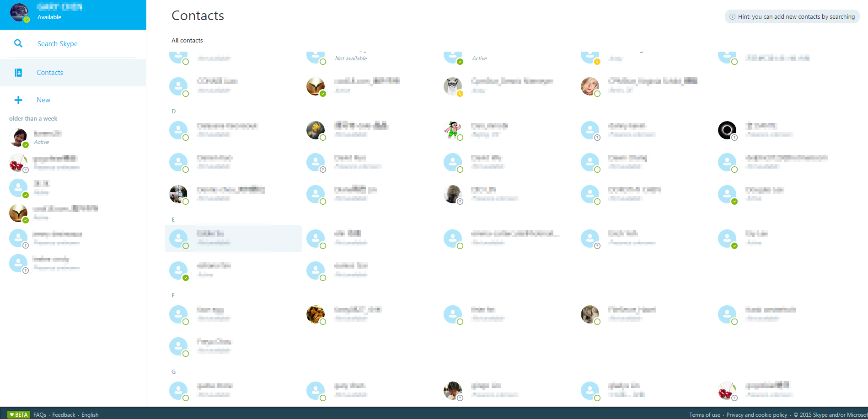This screenshot has height=419, width=868.
Task: Click the All contacts heading
Action: click(187, 40)
